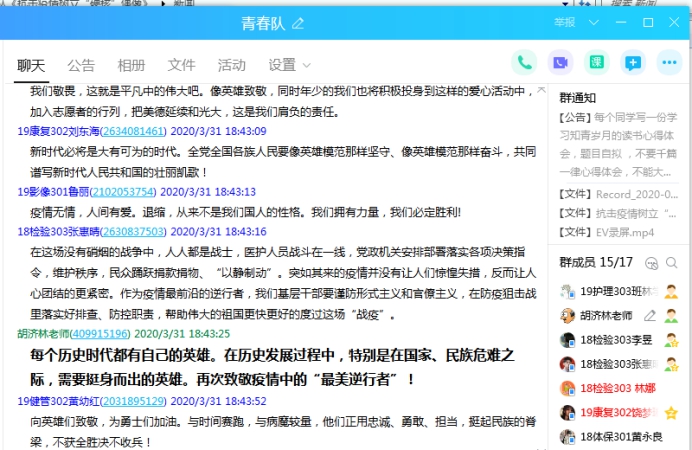This screenshot has height=450, width=692.
Task: Start a voice call in the group
Action: coord(524,62)
